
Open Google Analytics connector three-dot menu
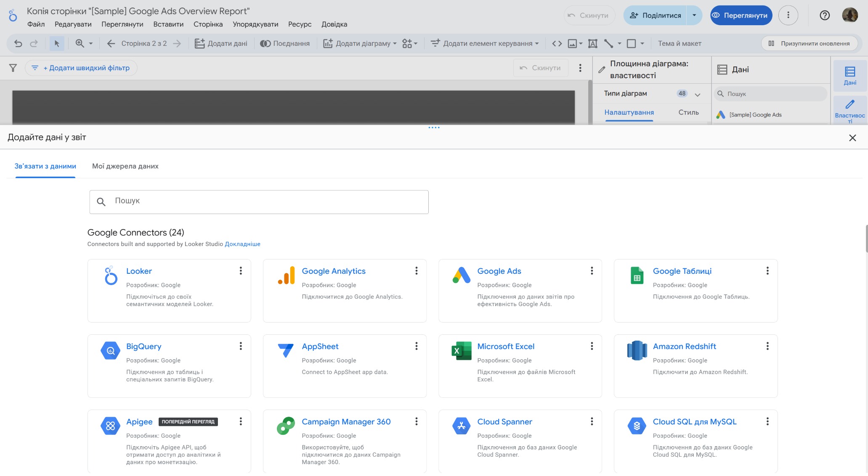click(x=417, y=271)
